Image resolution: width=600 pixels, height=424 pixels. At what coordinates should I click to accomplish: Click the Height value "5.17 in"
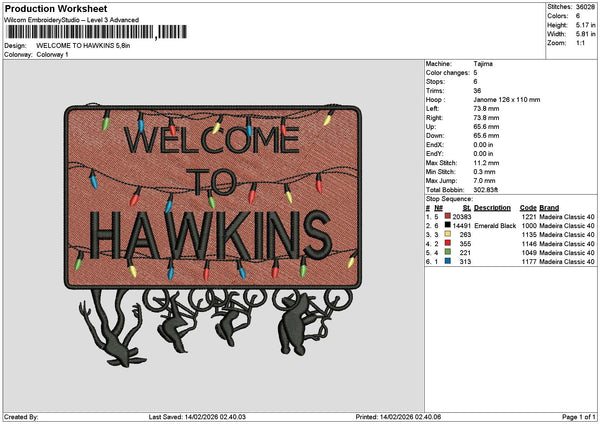(x=586, y=25)
